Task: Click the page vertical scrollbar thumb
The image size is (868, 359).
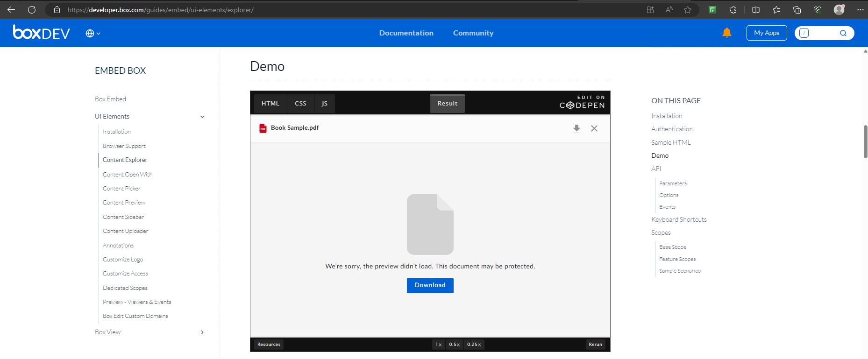Action: click(x=865, y=141)
